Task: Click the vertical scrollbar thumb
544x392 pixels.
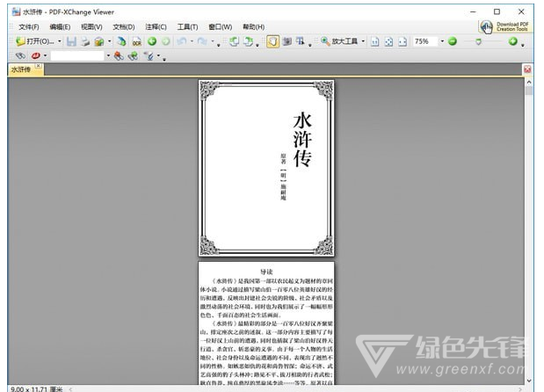Action: click(529, 91)
